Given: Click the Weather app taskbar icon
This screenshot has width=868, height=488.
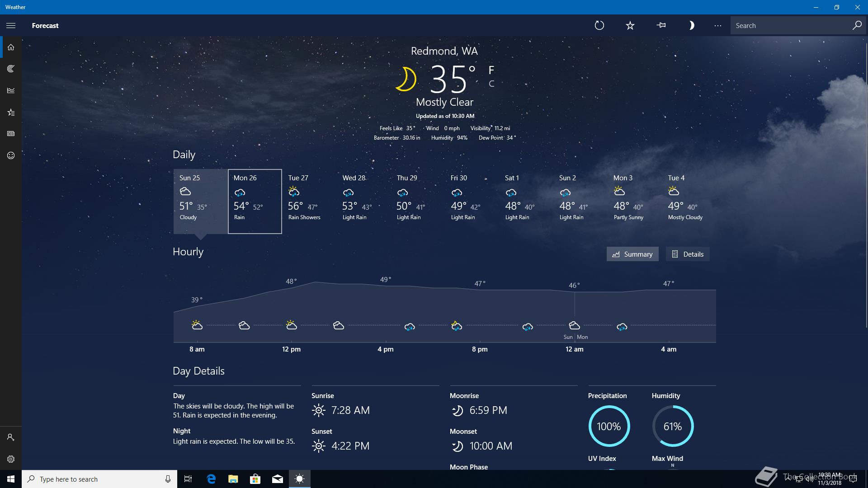Looking at the screenshot, I should (x=299, y=479).
